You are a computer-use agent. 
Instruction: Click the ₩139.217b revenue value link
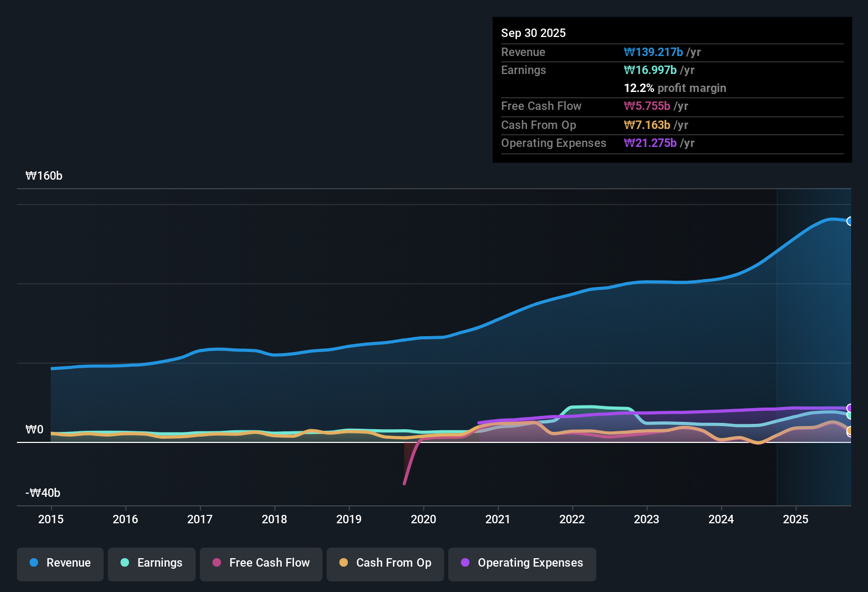pyautogui.click(x=653, y=52)
